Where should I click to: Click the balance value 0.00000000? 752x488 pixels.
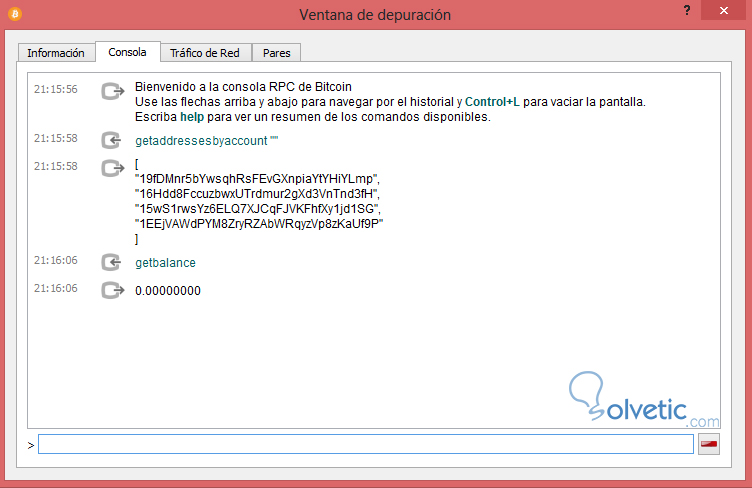pyautogui.click(x=168, y=290)
